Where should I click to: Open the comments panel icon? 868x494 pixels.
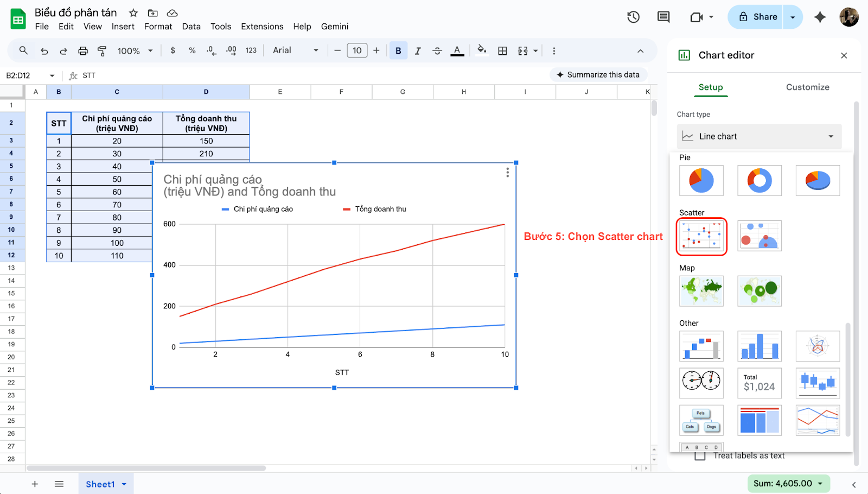point(663,17)
